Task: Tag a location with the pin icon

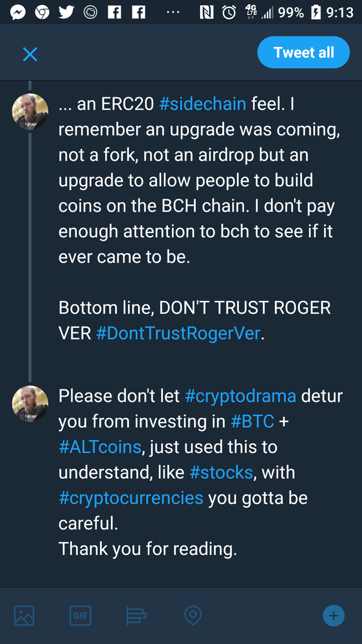Action: click(193, 615)
